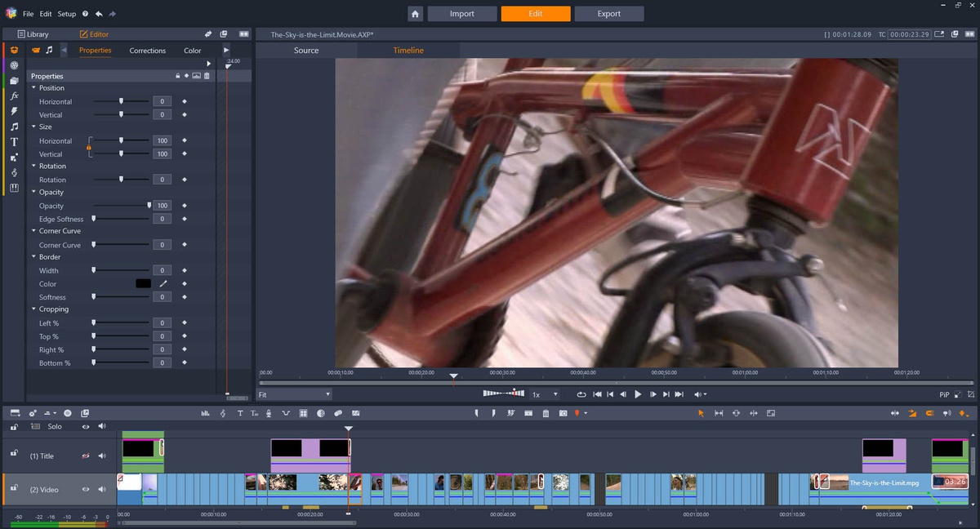Click the voice-over microphone icon on timeline toolbar
Screen dimensions: 980x529
(x=269, y=414)
